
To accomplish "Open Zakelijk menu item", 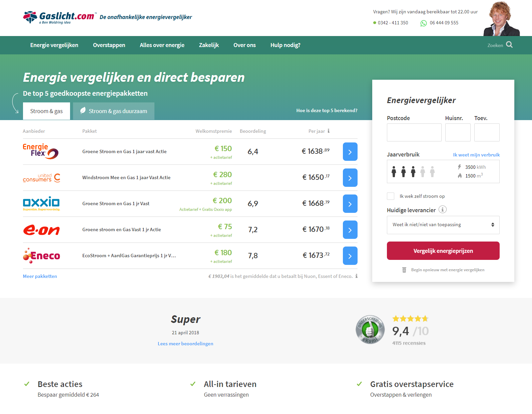I will pos(209,45).
